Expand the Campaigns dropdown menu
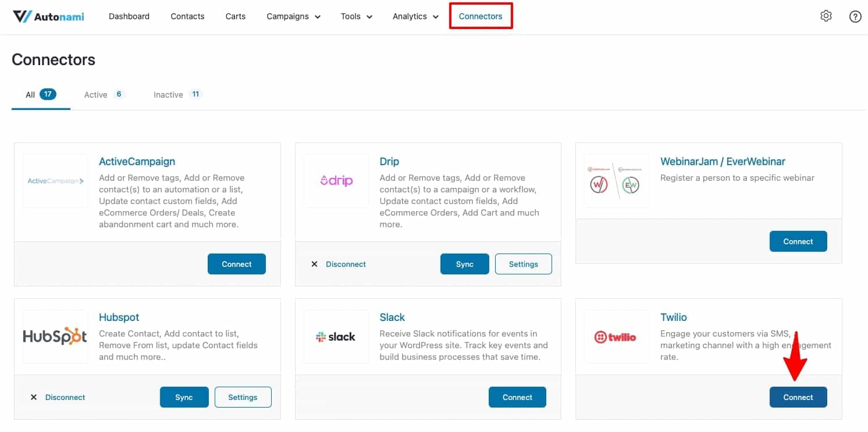Screen dimensions: 868x432 click(x=293, y=16)
